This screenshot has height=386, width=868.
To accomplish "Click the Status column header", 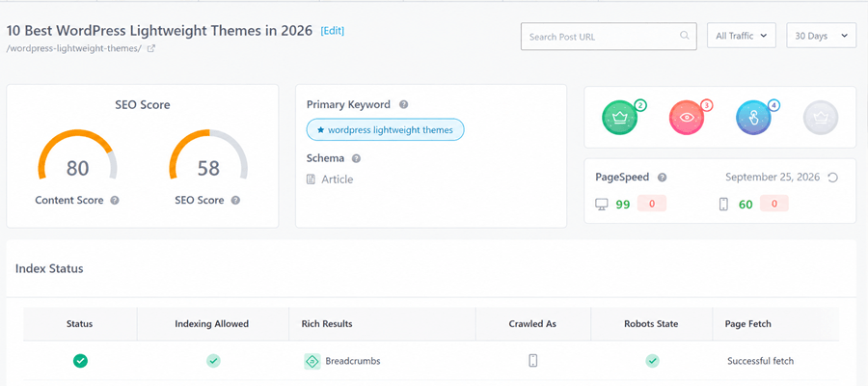I will [80, 324].
